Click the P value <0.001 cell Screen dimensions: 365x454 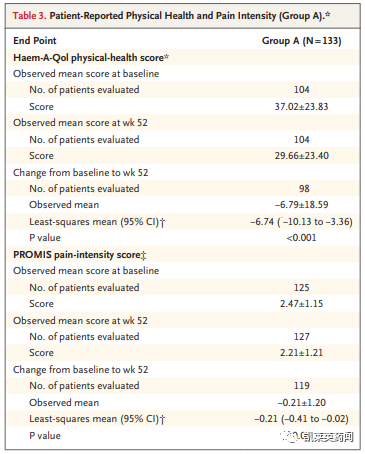[x=301, y=238]
